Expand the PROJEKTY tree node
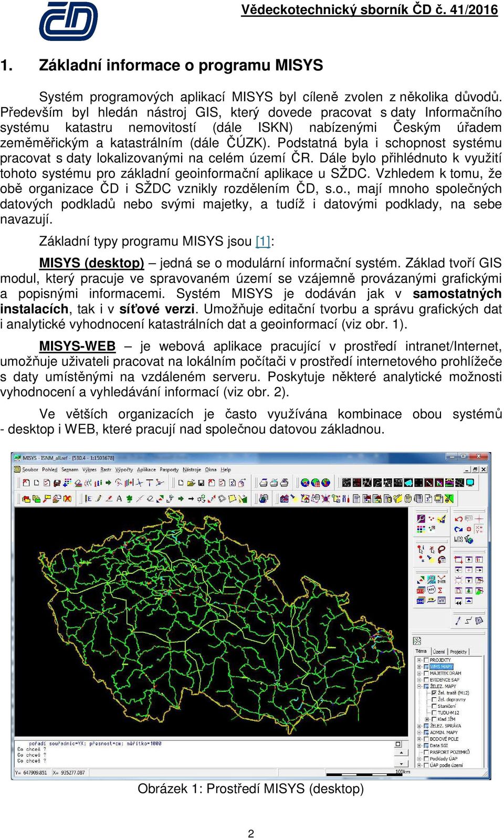This screenshot has height=838, width=504. 419,660
